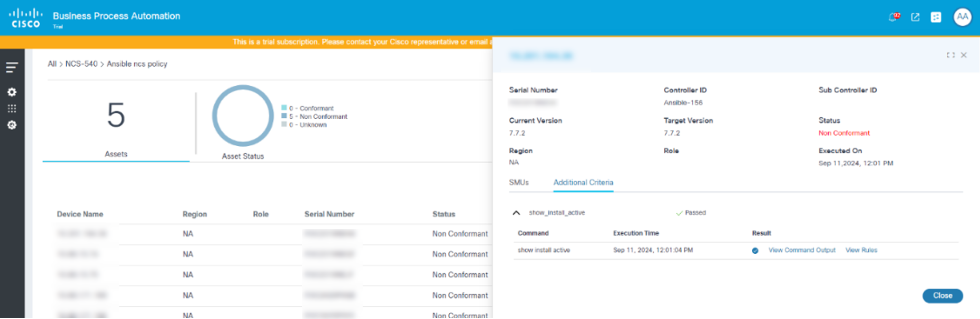Go to NCS-540 in breadcrumb

(81, 64)
